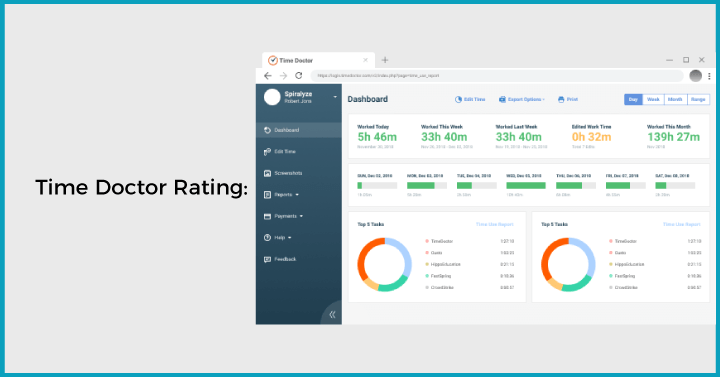Open the Screenshots sidebar icon
Screen dimensions: 720x377
(267, 173)
